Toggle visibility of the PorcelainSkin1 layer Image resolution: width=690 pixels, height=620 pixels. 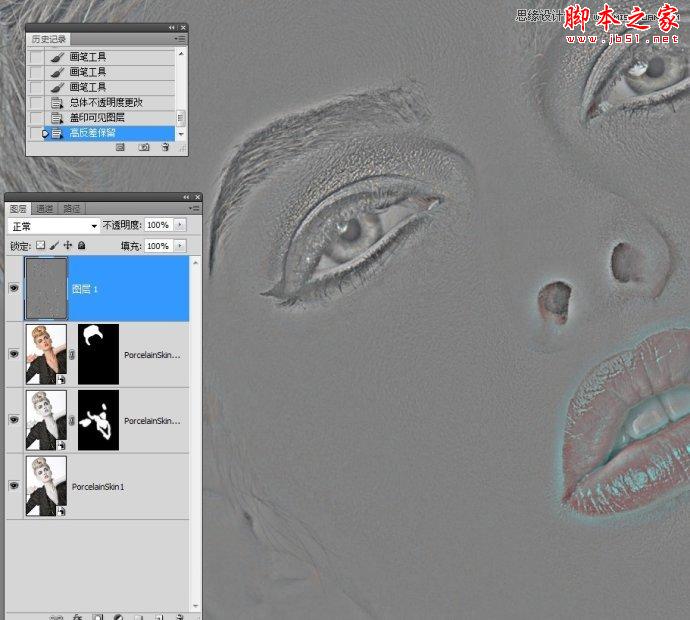[14, 485]
